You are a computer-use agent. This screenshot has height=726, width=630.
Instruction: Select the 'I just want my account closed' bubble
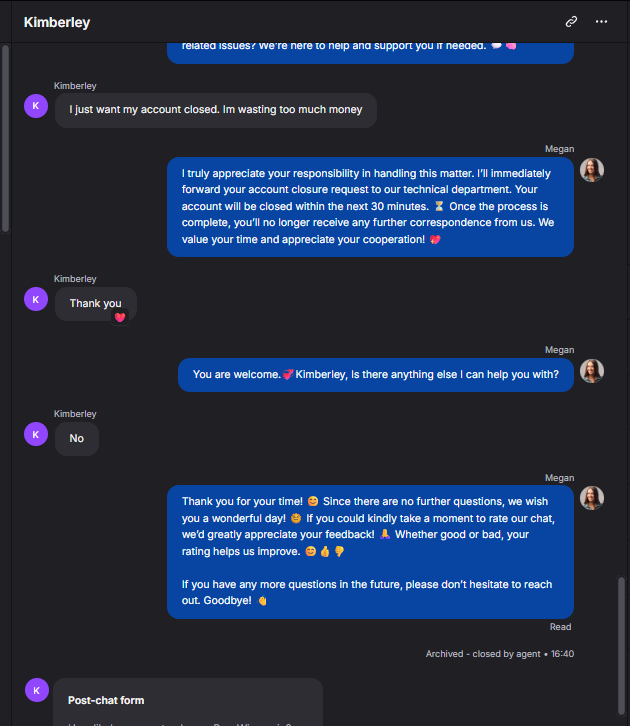pos(216,110)
